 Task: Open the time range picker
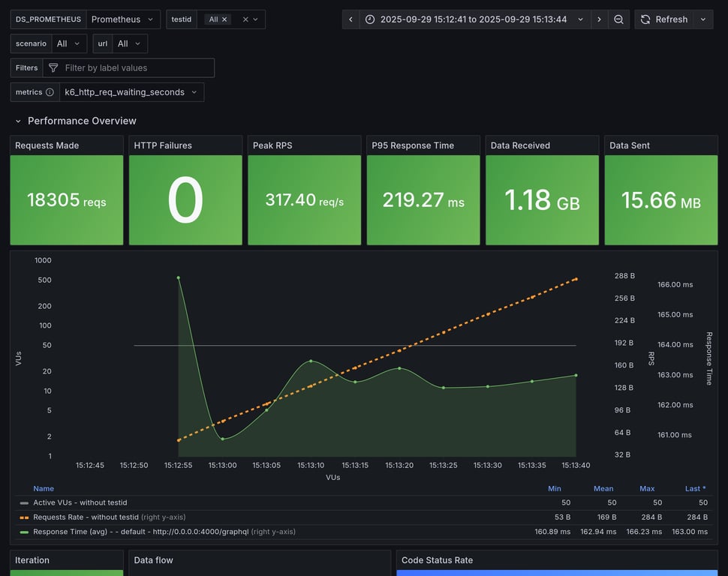pos(475,19)
